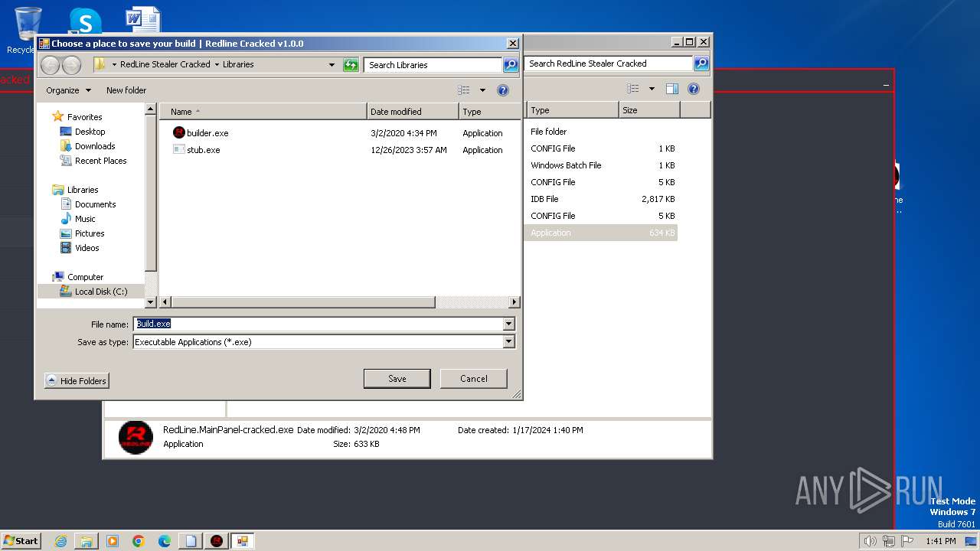
Task: Open Windows Media Player from taskbar
Action: pyautogui.click(x=113, y=541)
